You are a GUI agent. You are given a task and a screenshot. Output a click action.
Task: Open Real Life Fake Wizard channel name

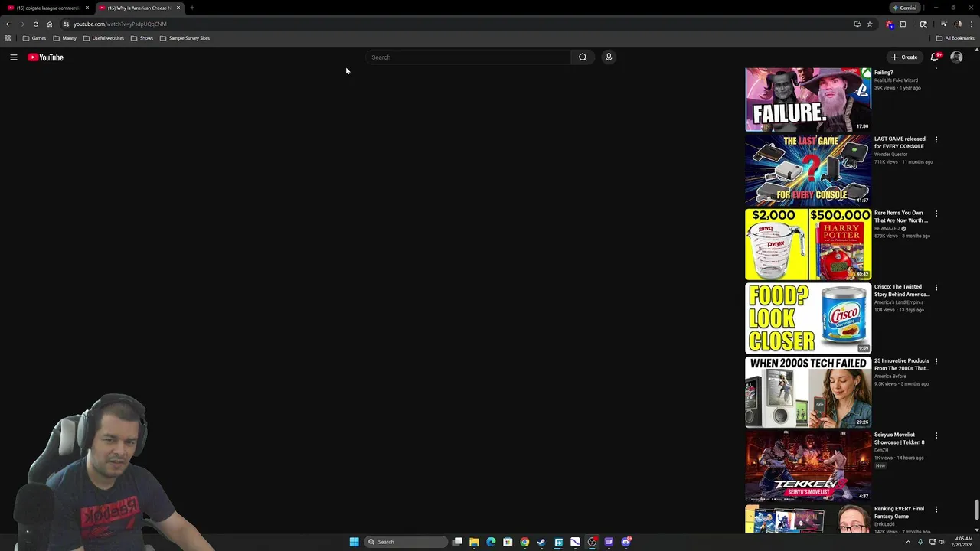pos(896,80)
